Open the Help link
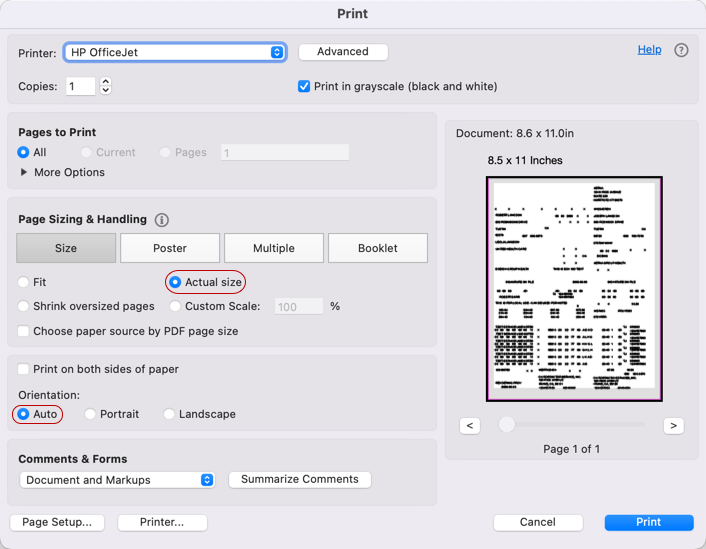 point(649,50)
